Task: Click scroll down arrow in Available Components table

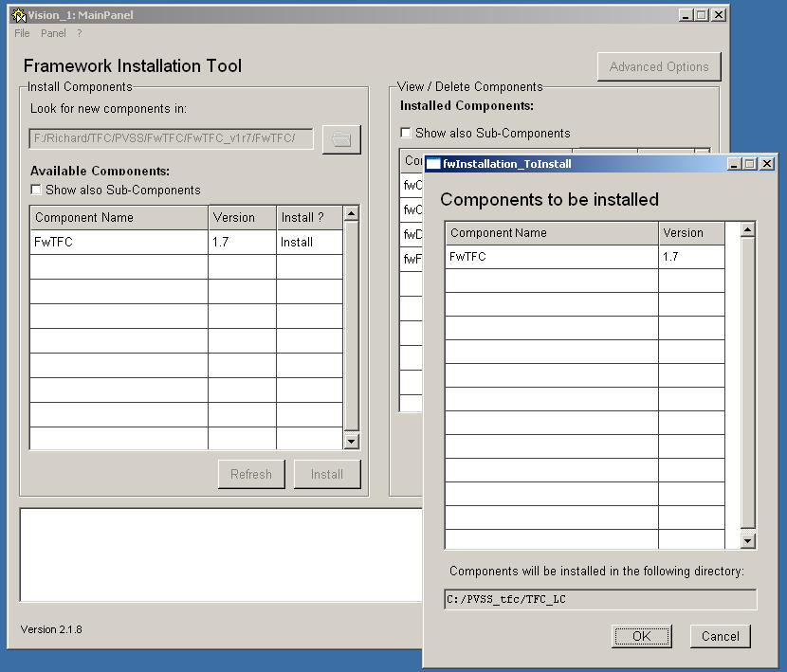Action: tap(352, 441)
